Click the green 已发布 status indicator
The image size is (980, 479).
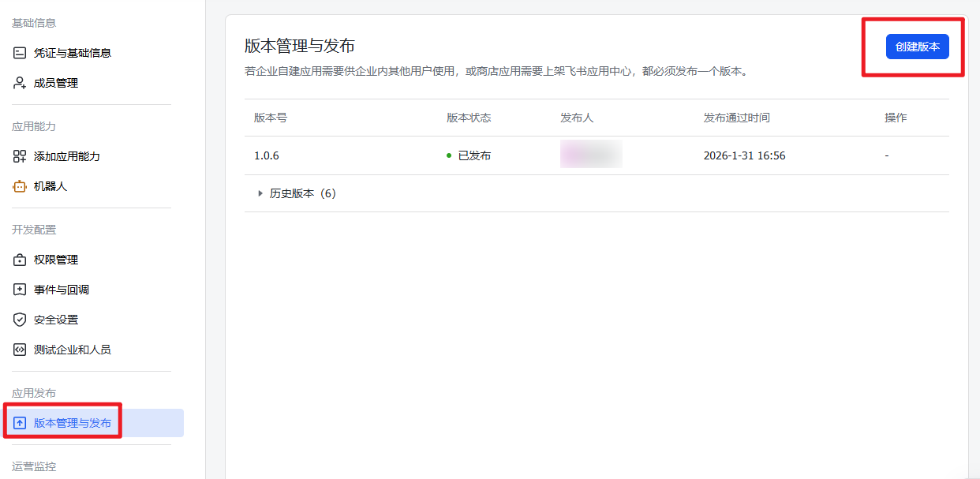[449, 155]
